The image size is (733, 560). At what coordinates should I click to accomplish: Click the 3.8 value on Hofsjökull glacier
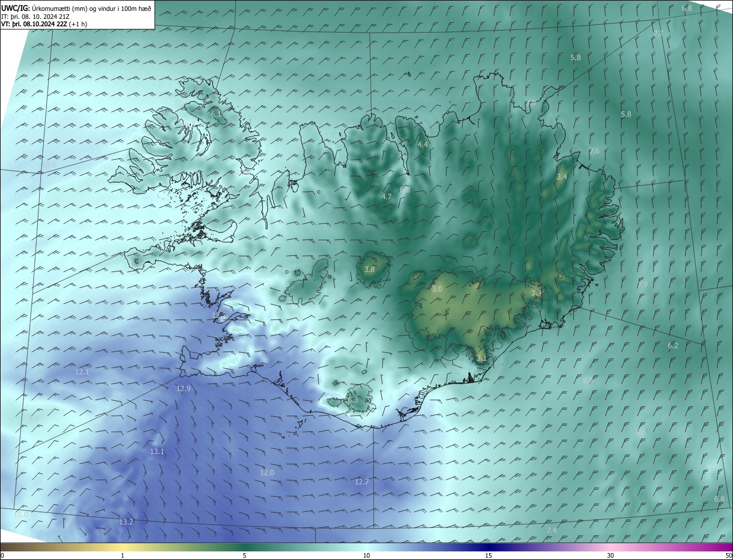tap(369, 269)
